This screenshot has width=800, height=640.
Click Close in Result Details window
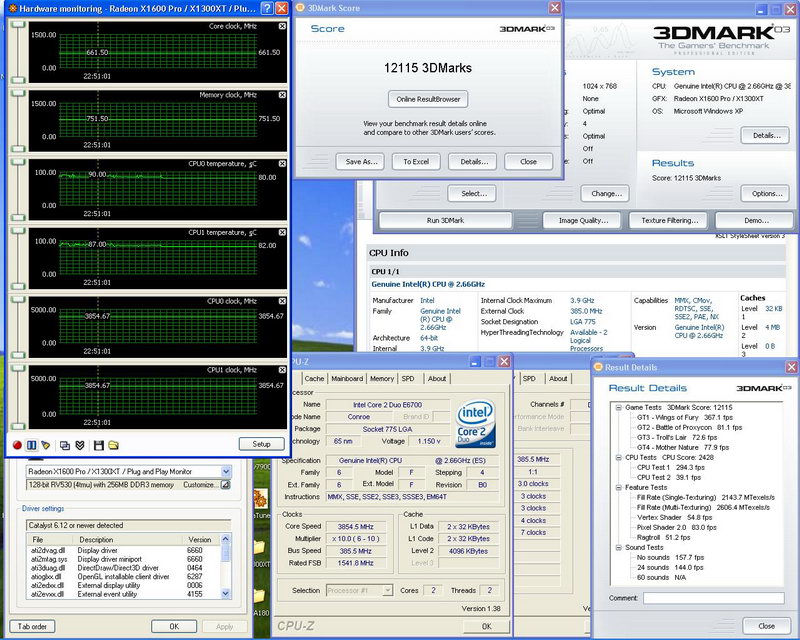coord(766,626)
